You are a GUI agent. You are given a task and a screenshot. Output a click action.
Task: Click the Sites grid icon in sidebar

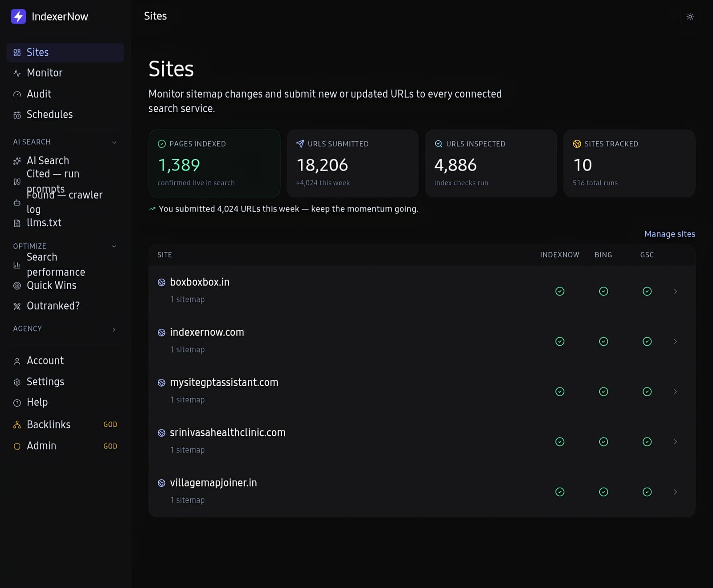pyautogui.click(x=17, y=53)
